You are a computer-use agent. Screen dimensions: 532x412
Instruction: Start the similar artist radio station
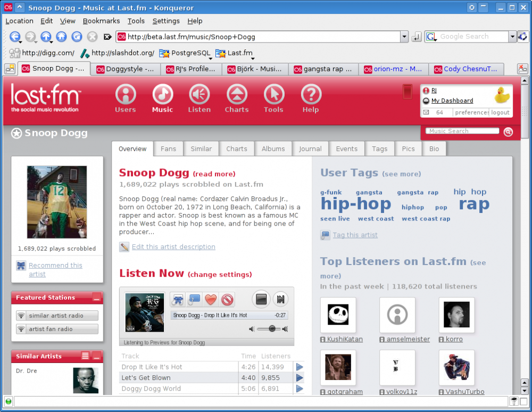57,316
